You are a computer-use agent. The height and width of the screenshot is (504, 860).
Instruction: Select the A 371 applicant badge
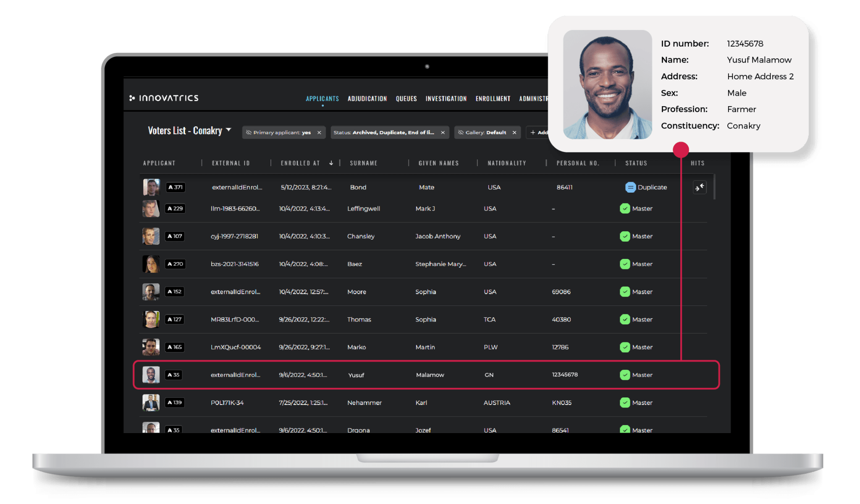176,187
